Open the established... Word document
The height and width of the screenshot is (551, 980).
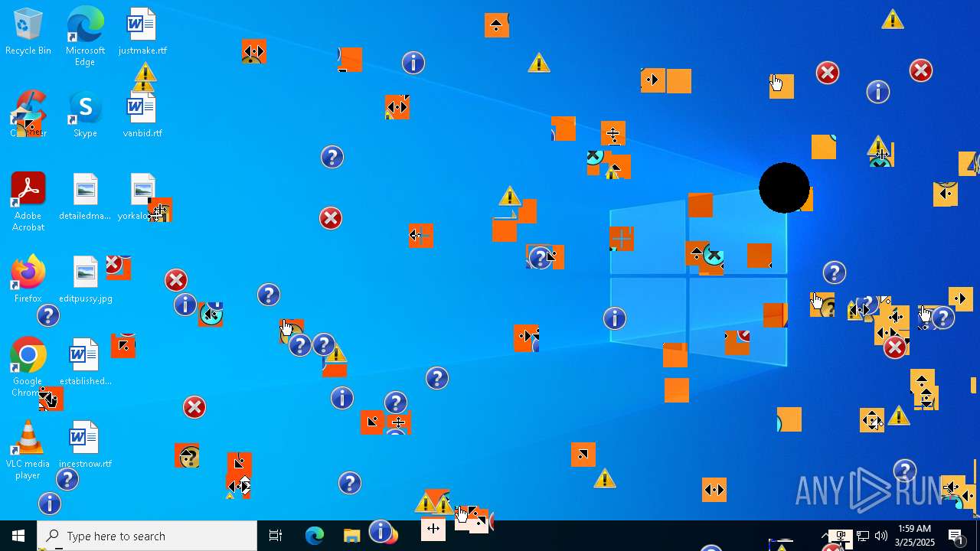click(85, 362)
